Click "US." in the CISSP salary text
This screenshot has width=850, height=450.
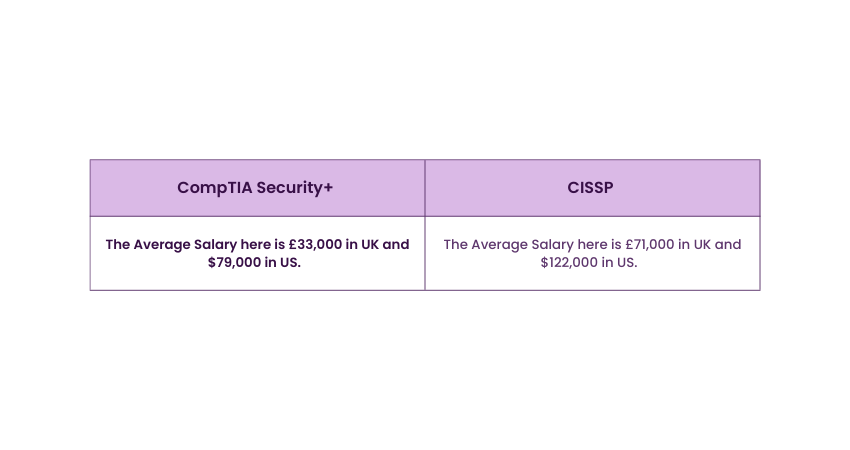point(627,263)
